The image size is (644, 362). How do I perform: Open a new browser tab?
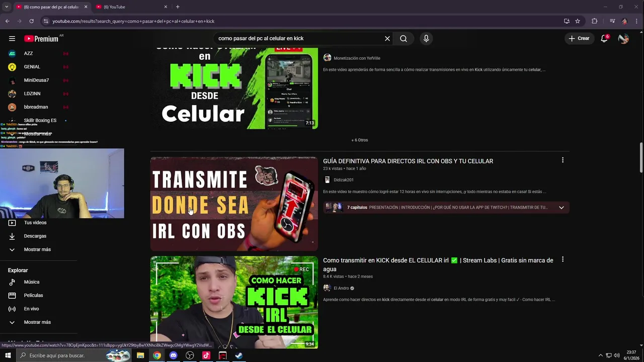tap(178, 7)
